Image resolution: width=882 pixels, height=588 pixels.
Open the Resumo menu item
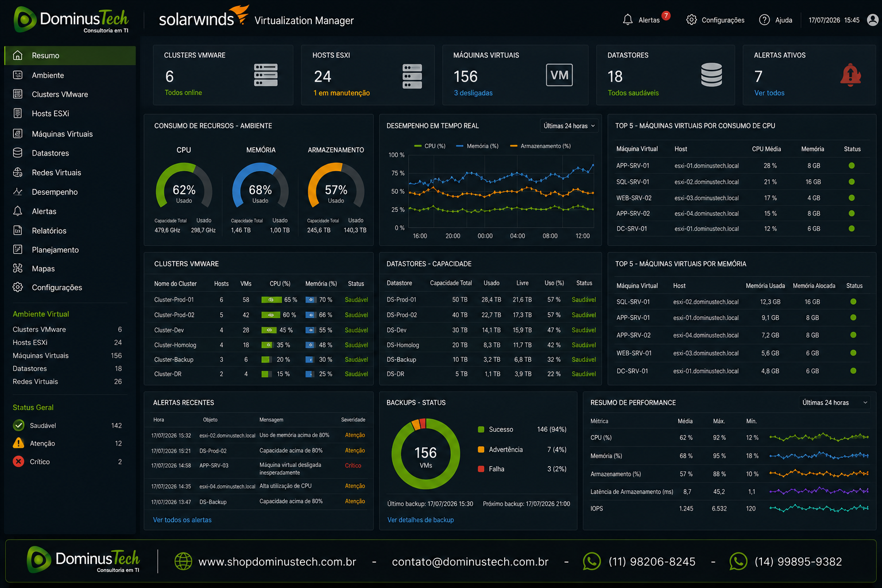click(x=70, y=55)
